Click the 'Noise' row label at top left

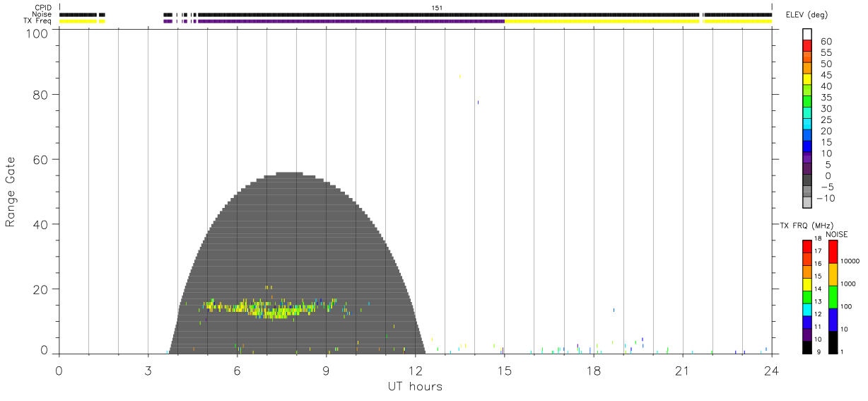[42, 14]
